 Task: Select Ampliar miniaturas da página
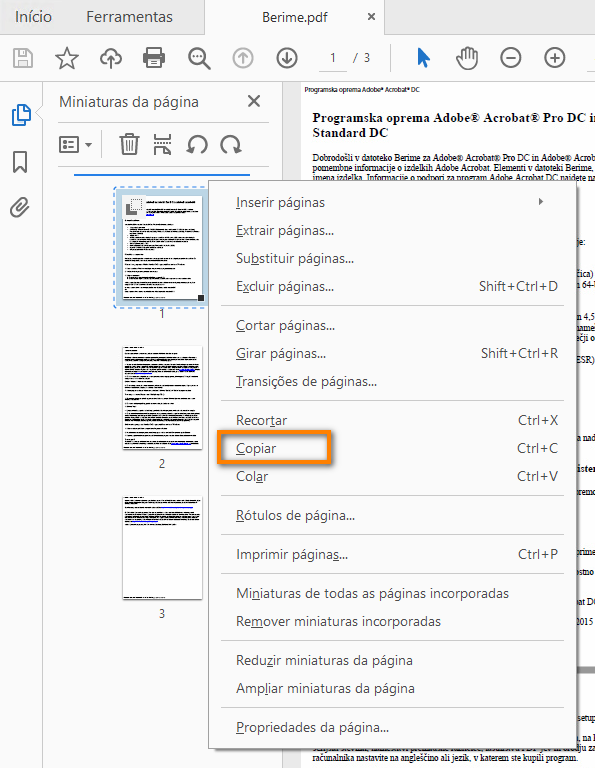click(392, 688)
